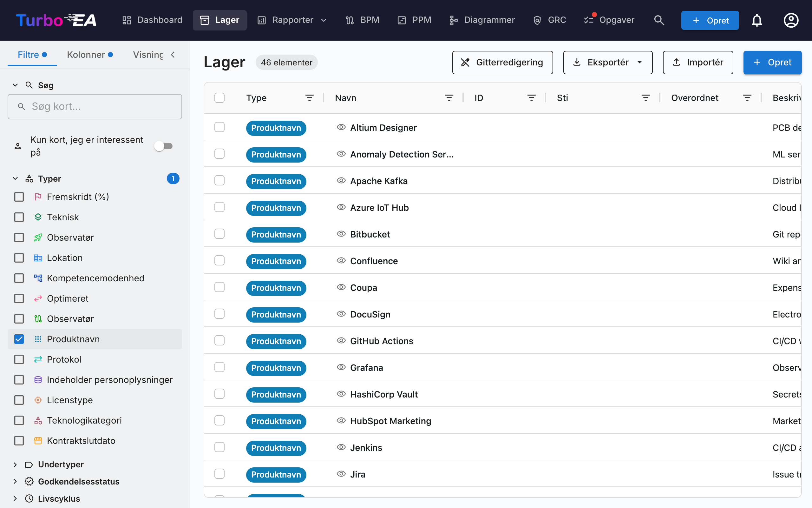
Task: Click the Optimeret arrows icon
Action: [38, 298]
